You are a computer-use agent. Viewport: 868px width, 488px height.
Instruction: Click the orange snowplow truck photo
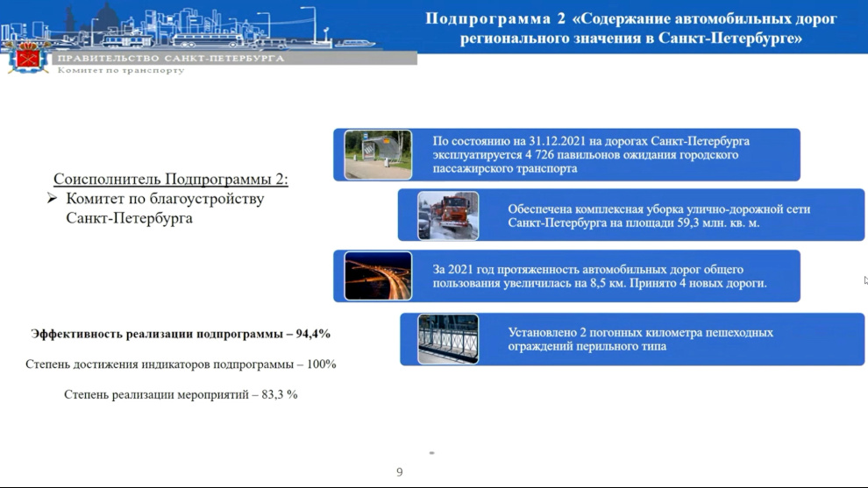(x=448, y=216)
